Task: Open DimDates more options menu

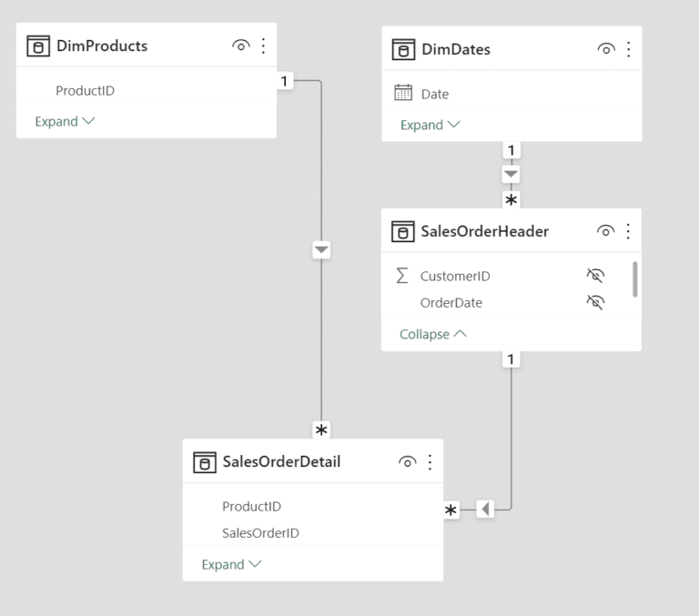Action: [629, 49]
